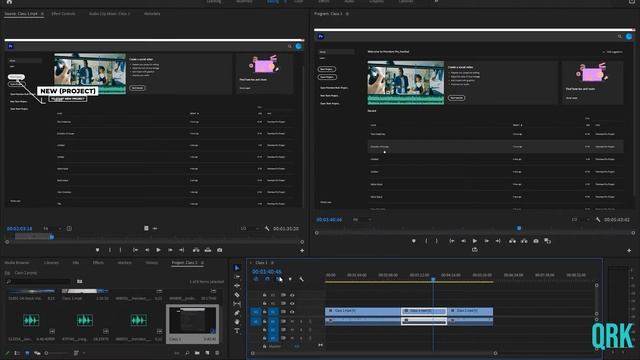Play the Program monitor
The height and width of the screenshot is (360, 640).
pyautogui.click(x=475, y=241)
